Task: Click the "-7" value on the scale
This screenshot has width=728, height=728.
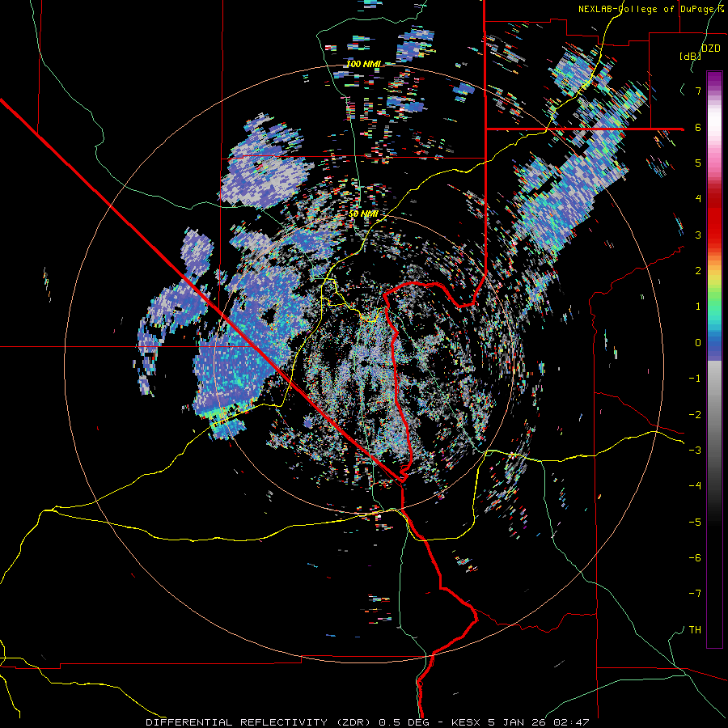Action: (x=695, y=594)
